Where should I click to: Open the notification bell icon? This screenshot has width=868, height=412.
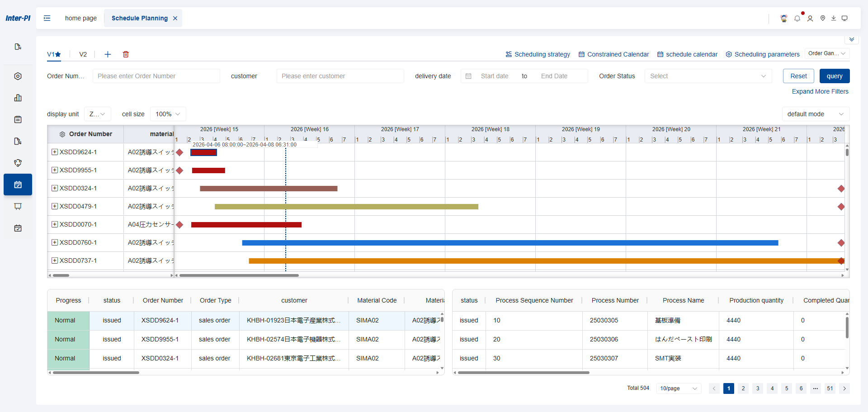797,19
